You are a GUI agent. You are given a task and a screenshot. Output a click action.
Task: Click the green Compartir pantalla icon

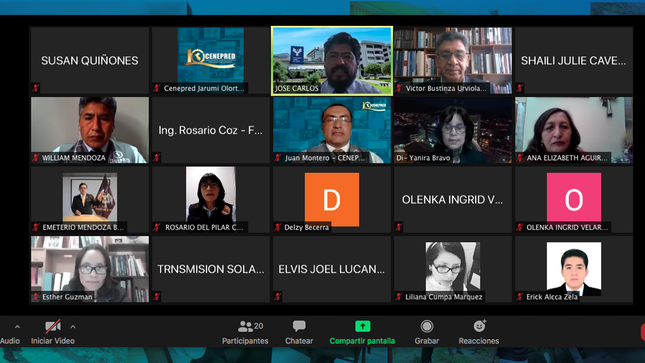click(362, 326)
